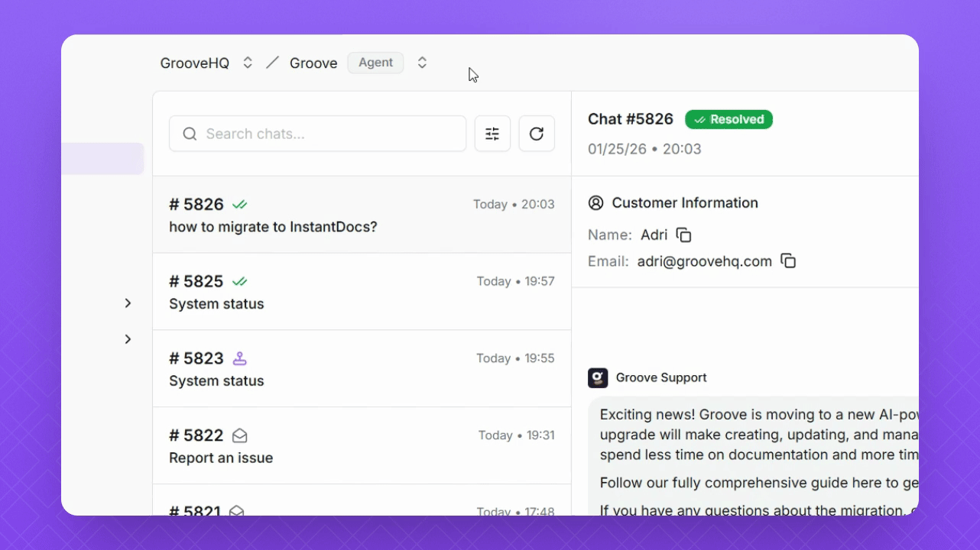Click the '01/25/26 • 20:03' date line
Image resolution: width=980 pixels, height=550 pixels.
(x=644, y=149)
